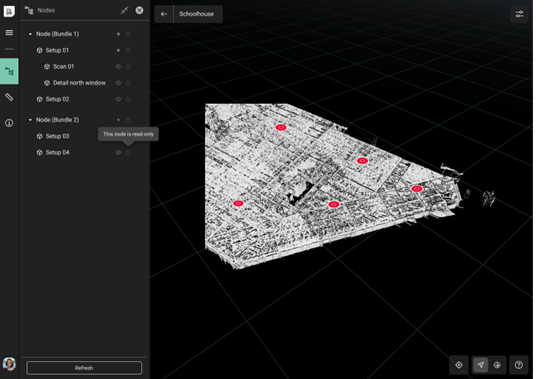Toggle the eye for Detail north window
The width and height of the screenshot is (547, 379).
pos(118,83)
